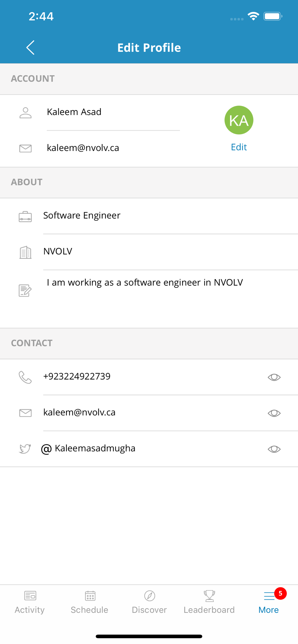Screen dimensions: 298x644
Task: Open the Activity tab
Action: coord(30,602)
